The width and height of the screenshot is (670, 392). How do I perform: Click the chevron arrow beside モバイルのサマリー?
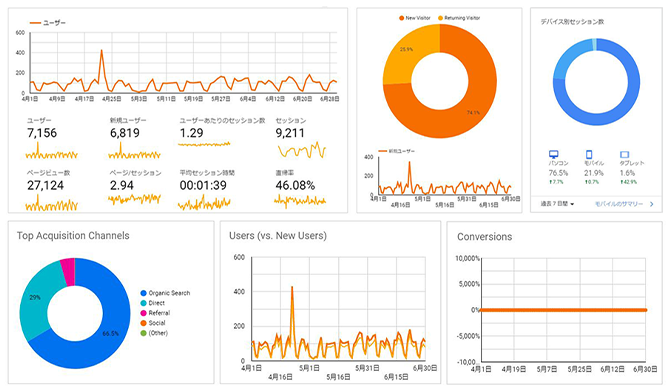(652, 204)
